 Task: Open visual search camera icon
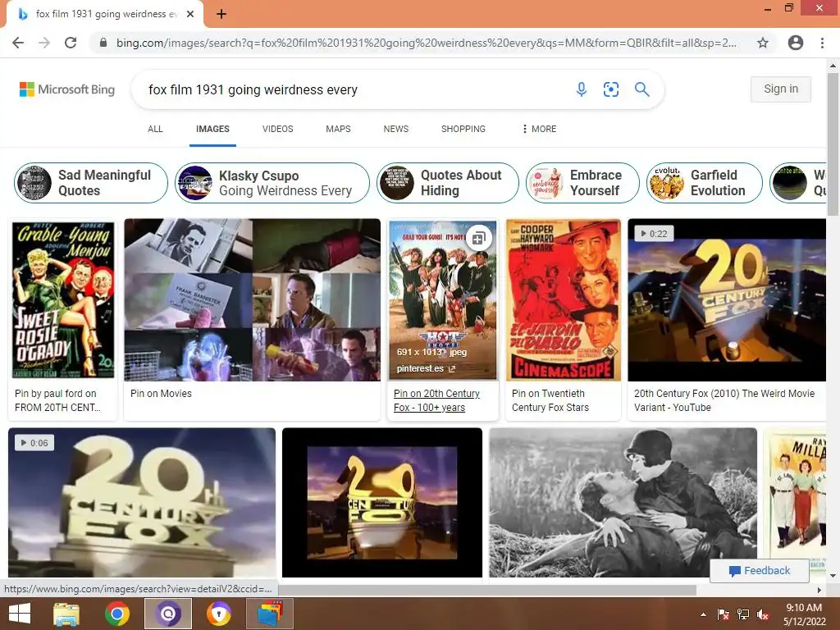[610, 89]
